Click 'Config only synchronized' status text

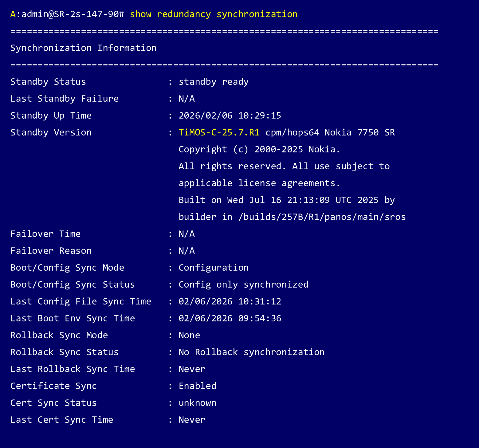coord(243,285)
